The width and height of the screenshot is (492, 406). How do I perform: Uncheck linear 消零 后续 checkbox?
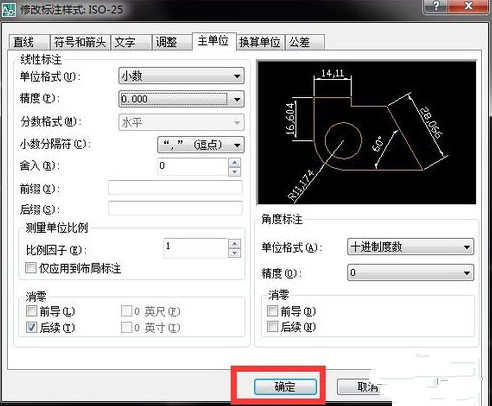32,327
